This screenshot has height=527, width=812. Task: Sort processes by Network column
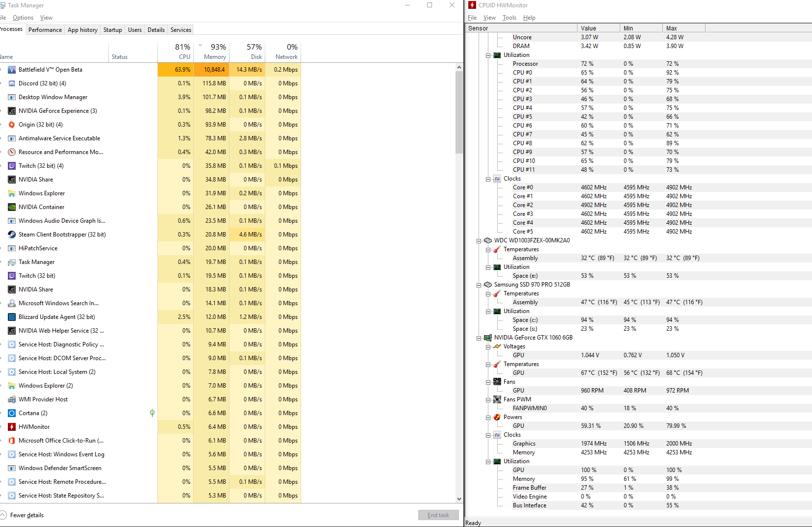click(283, 52)
